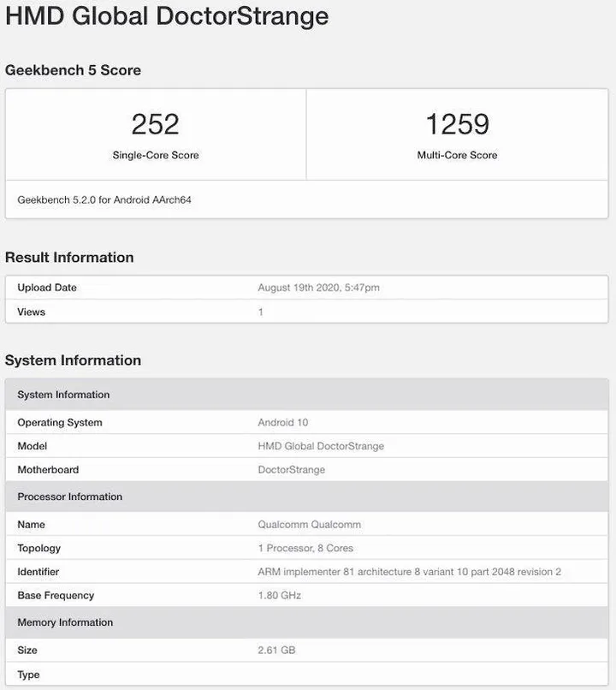Click the HMD Global DoctorStrange page title
Screen dimensions: 616x690
point(167,15)
